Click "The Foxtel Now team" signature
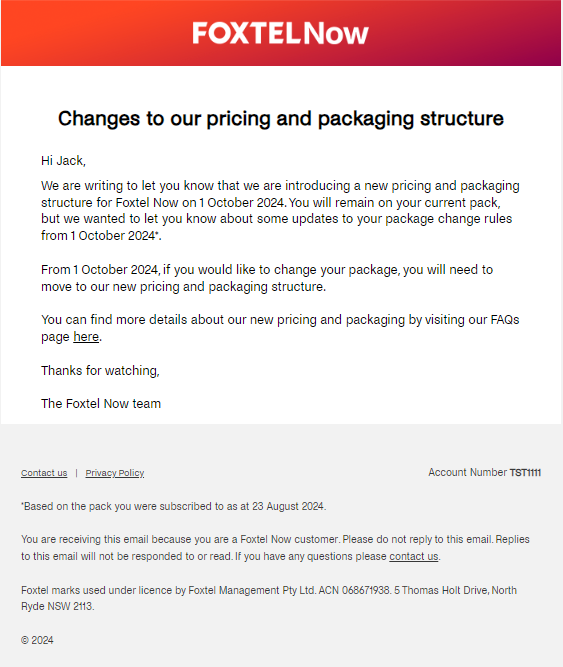Screen dimensions: 563x667 point(101,403)
